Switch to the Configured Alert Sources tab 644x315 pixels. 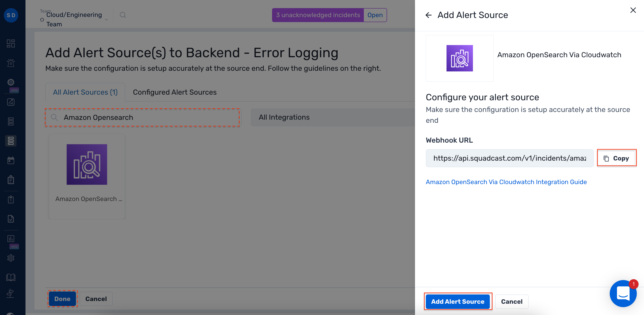[x=174, y=92]
